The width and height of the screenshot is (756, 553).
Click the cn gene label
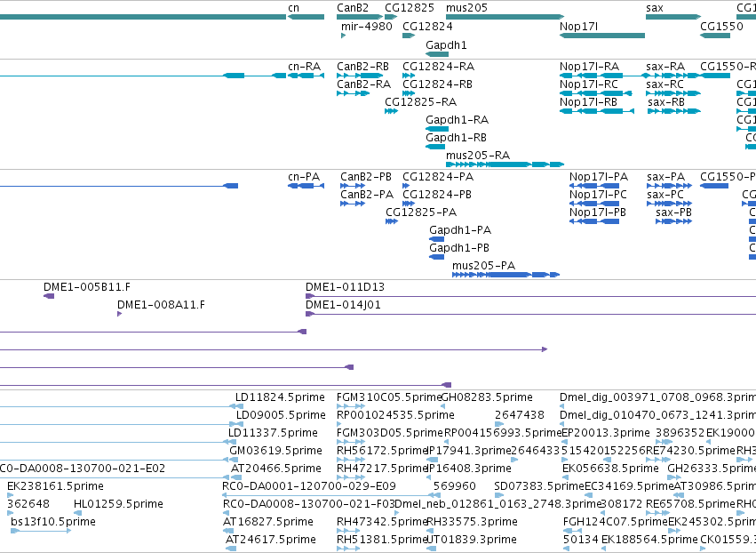tap(294, 8)
